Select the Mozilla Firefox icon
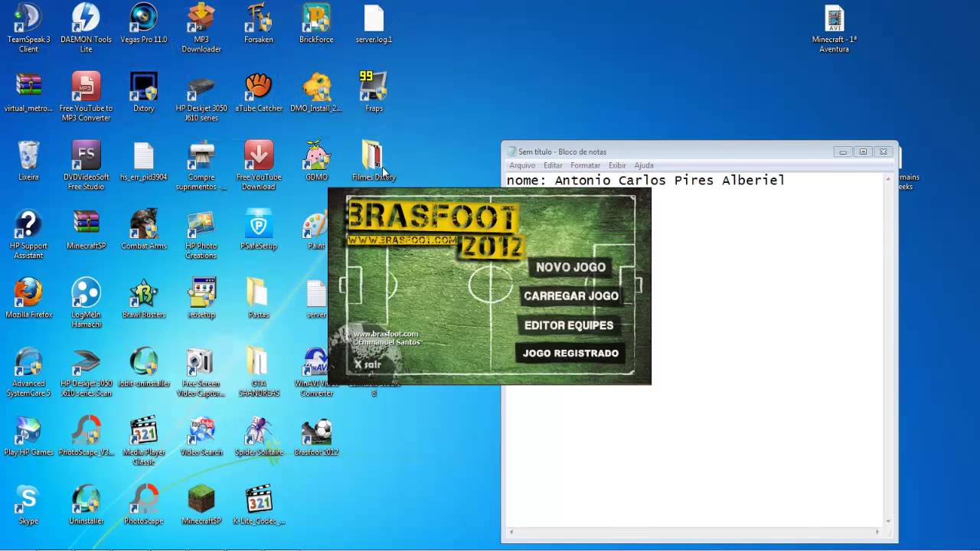980x551 pixels. (x=28, y=299)
